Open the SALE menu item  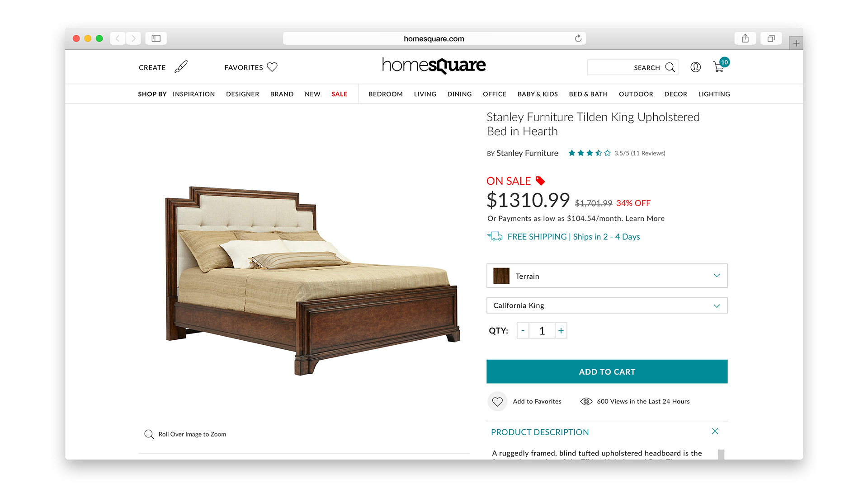(x=339, y=94)
